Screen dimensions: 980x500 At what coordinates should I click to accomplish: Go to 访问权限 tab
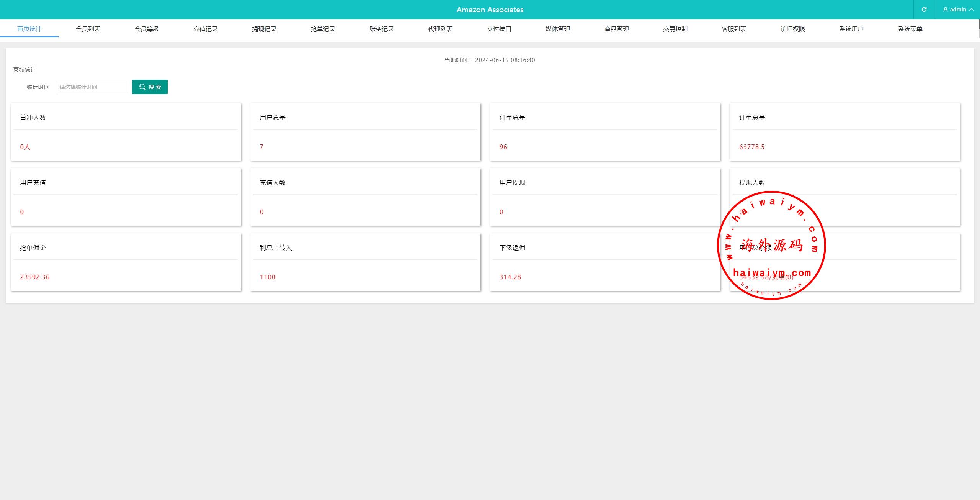(x=792, y=29)
